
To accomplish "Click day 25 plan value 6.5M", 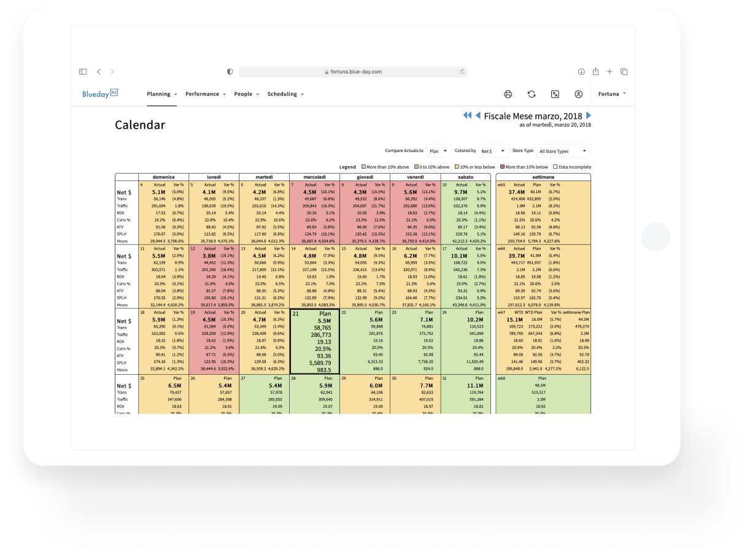I will click(x=175, y=385).
